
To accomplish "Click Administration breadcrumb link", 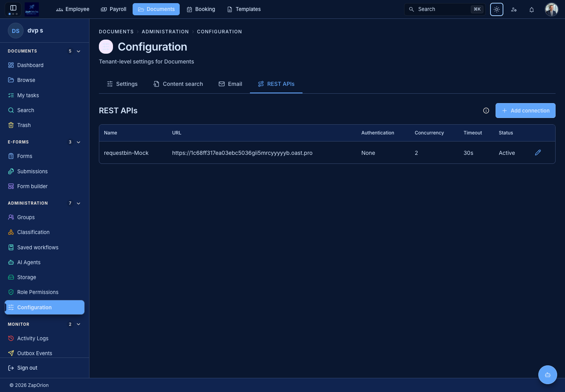I will pos(165,32).
